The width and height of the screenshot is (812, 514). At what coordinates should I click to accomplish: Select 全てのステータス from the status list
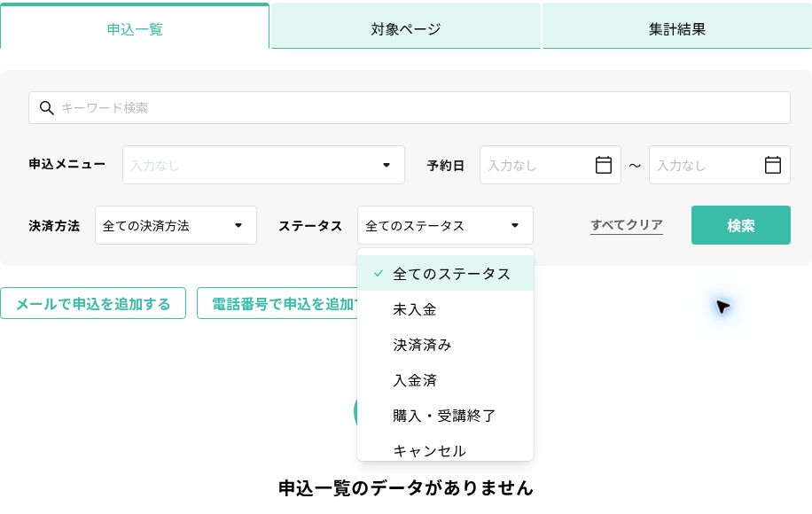[445, 273]
